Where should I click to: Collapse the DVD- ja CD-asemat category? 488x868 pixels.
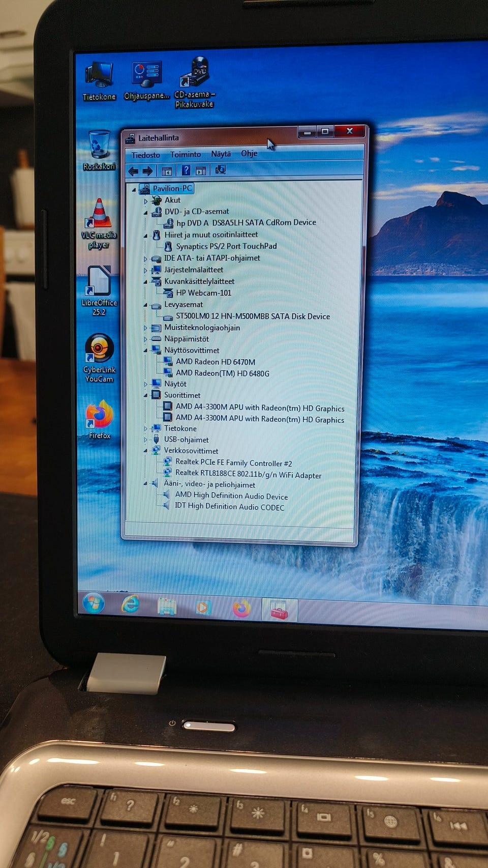pos(145,213)
